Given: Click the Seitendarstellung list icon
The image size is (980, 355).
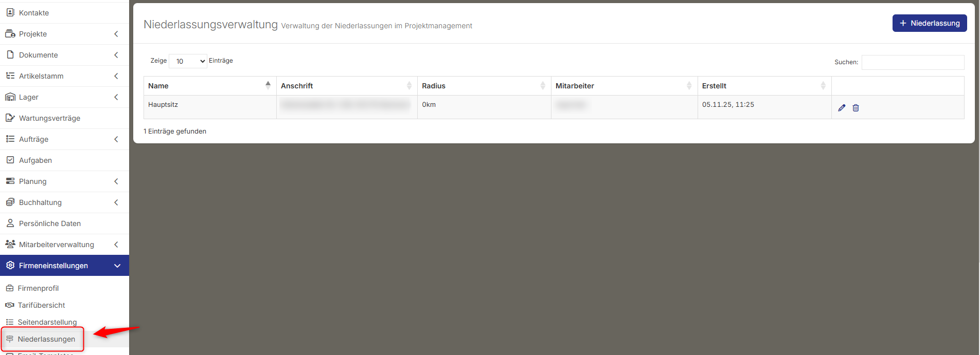Looking at the screenshot, I should pyautogui.click(x=10, y=322).
